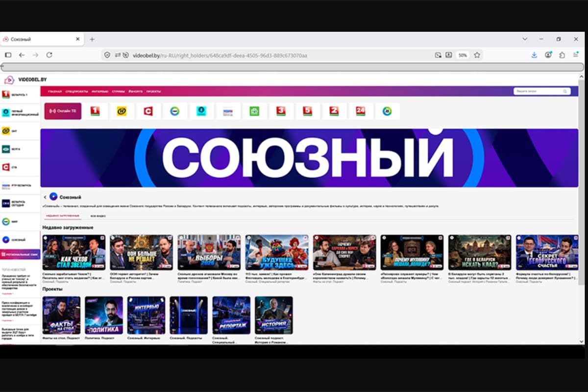
Task: Play the ООН больше не решает video
Action: click(x=142, y=252)
